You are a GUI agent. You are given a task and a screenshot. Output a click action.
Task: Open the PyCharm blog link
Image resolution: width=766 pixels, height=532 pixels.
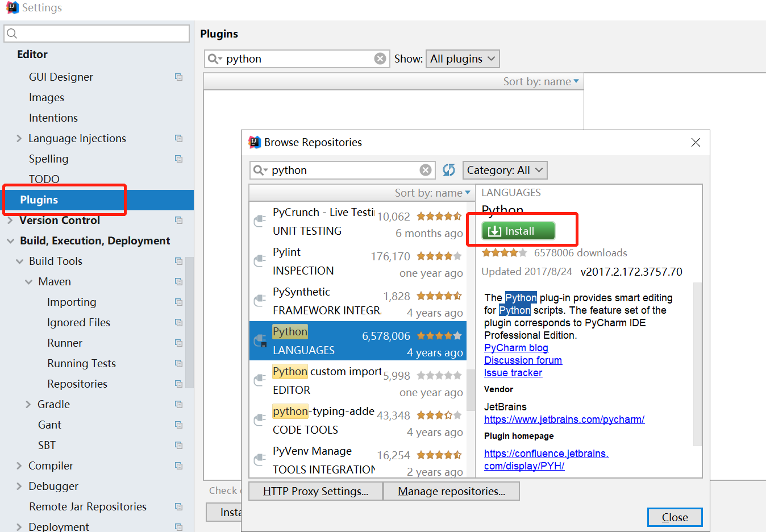click(516, 348)
